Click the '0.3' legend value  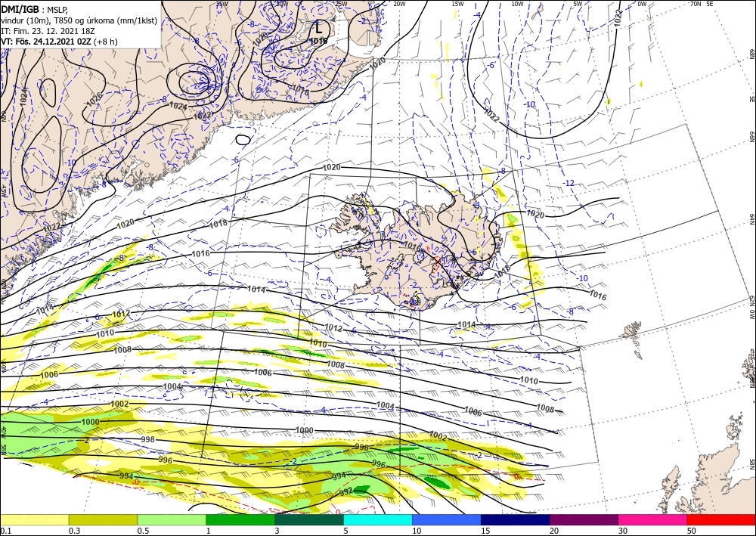[74, 531]
